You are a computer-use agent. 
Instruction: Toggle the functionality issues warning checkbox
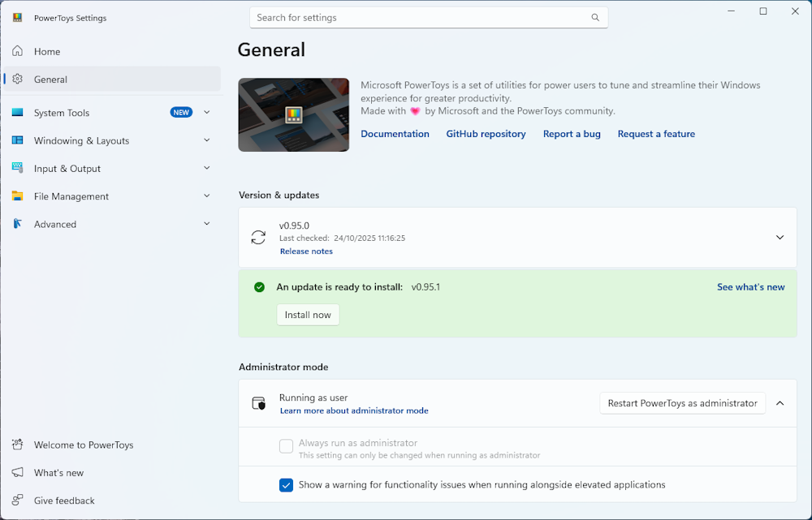(286, 485)
